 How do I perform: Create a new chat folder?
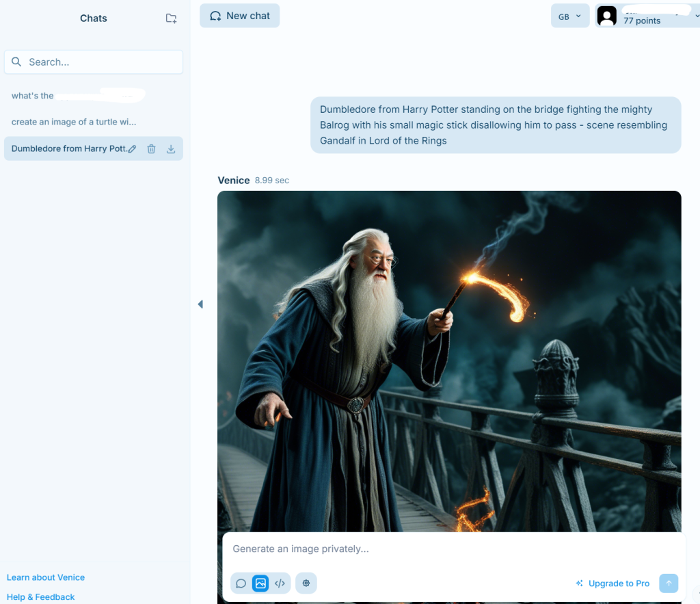click(x=171, y=18)
